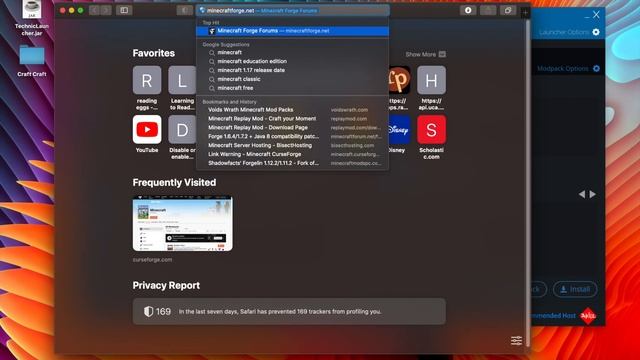Viewport: 640px width, 360px height.
Task: Open start page customization settings icon
Action: (516, 340)
